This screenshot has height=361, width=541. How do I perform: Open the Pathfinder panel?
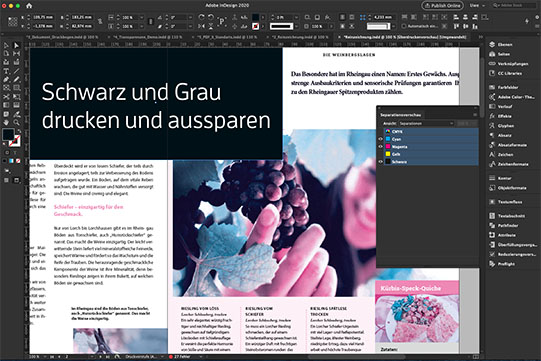[x=504, y=226]
